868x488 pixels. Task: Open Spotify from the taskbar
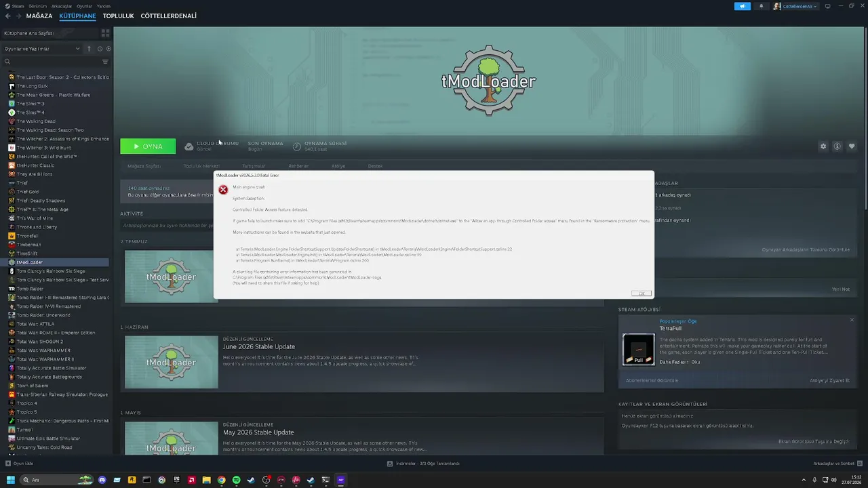tap(236, 480)
